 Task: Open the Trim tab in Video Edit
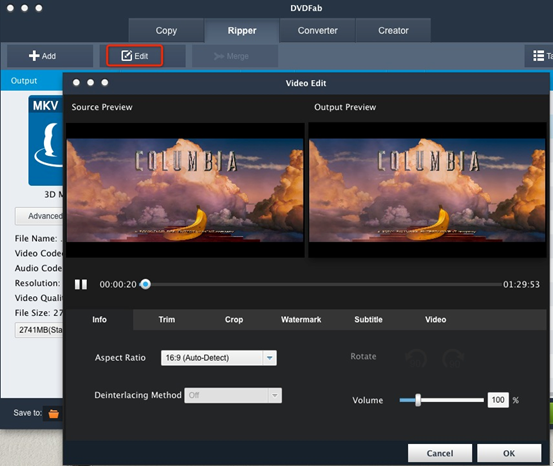pos(167,320)
